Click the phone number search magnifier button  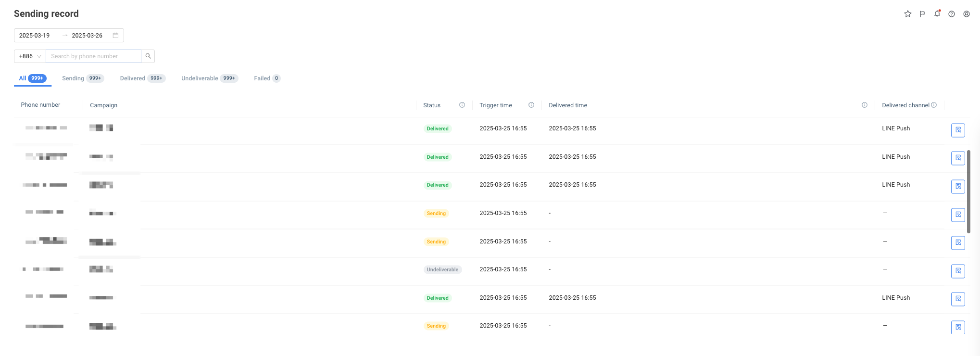pyautogui.click(x=148, y=56)
